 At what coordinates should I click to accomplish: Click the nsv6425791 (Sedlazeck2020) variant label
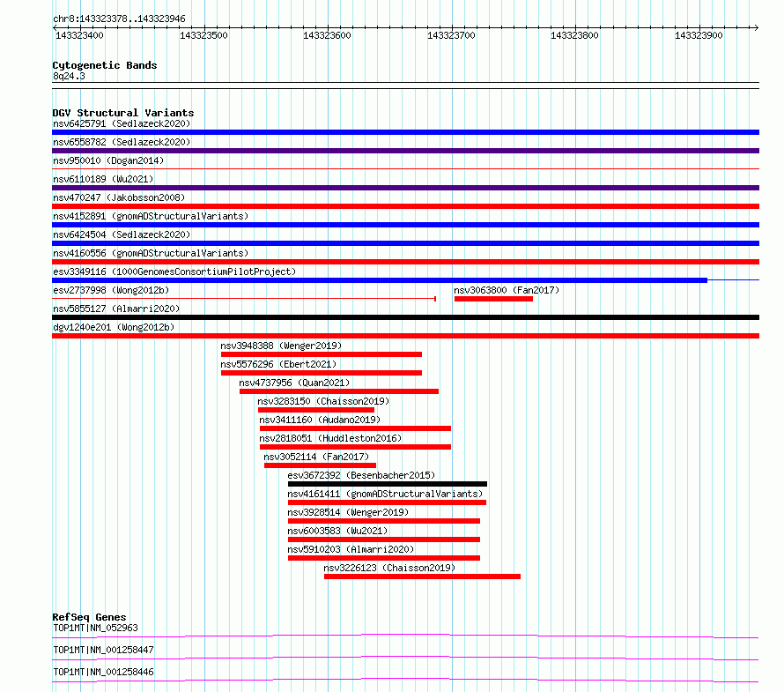point(122,123)
